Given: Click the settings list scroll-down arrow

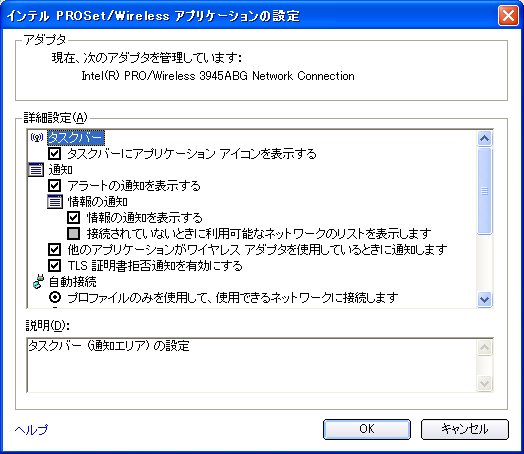Looking at the screenshot, I should coord(485,299).
